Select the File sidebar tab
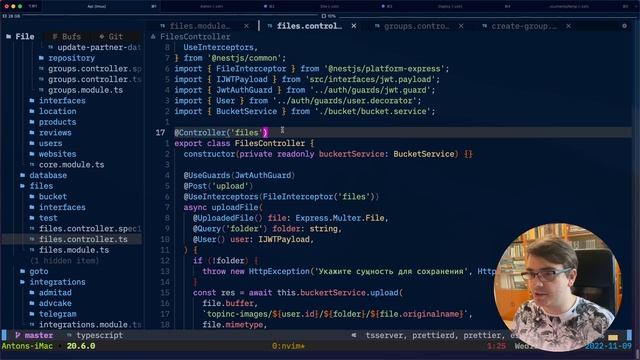This screenshot has height=360, width=640. (x=20, y=36)
